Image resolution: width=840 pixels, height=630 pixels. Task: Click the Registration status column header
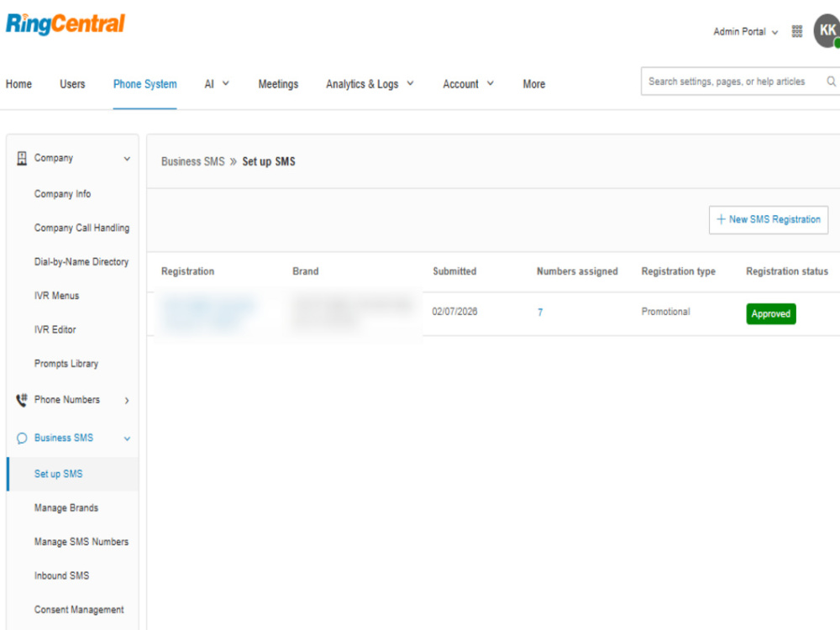tap(787, 271)
